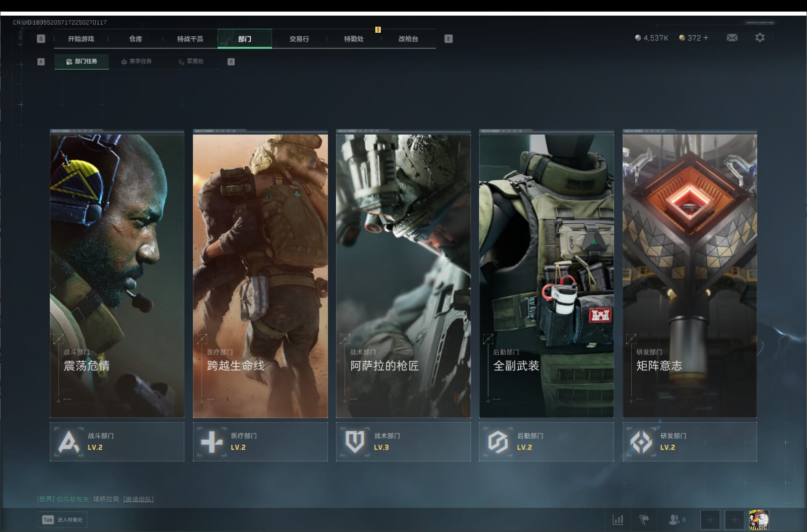The image size is (807, 532).
Task: Open the 矩阵意志 research department card
Action: [689, 275]
